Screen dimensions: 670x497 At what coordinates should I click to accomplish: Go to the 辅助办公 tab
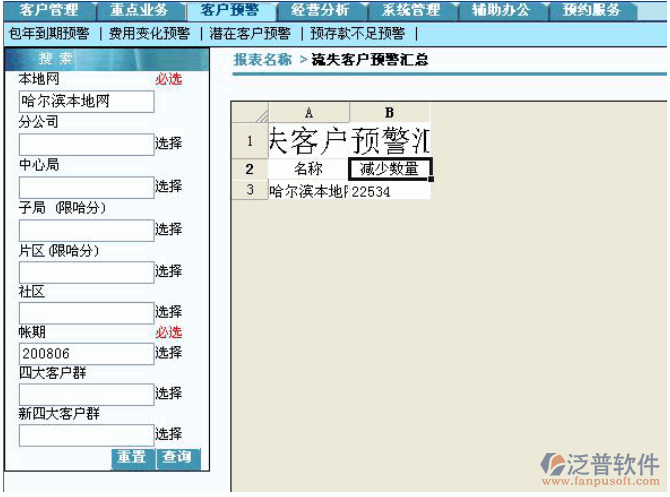coord(500,10)
